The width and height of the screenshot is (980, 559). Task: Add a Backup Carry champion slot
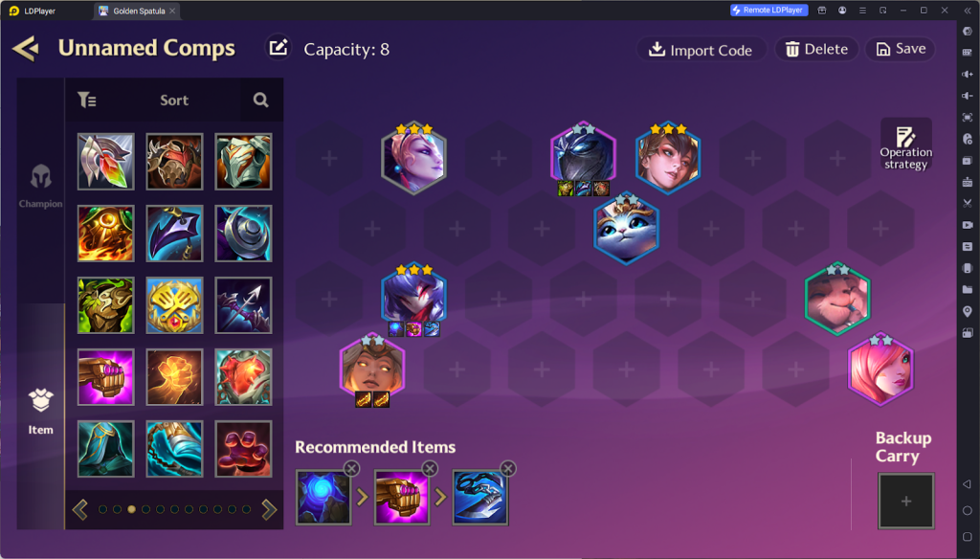click(x=905, y=501)
